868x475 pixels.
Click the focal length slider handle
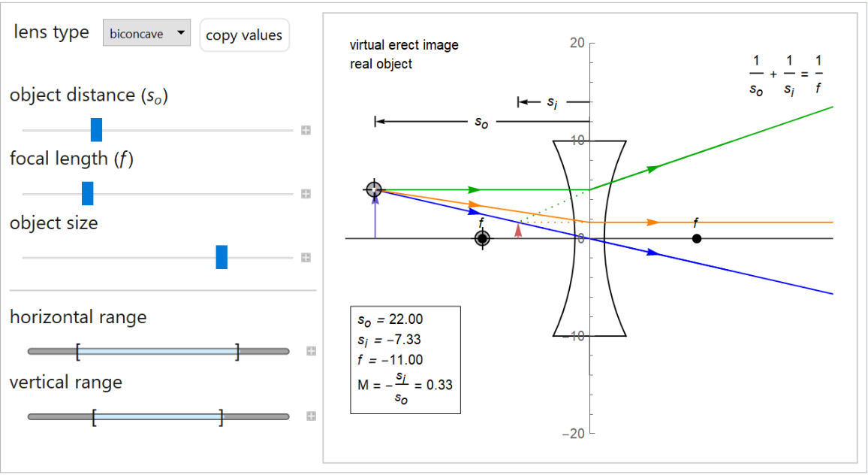87,193
